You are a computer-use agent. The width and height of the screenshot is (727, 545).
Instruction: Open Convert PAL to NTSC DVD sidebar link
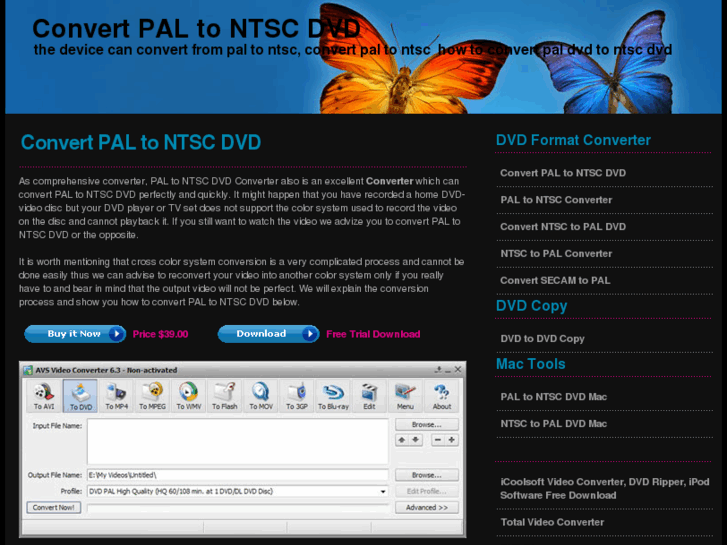(x=563, y=173)
